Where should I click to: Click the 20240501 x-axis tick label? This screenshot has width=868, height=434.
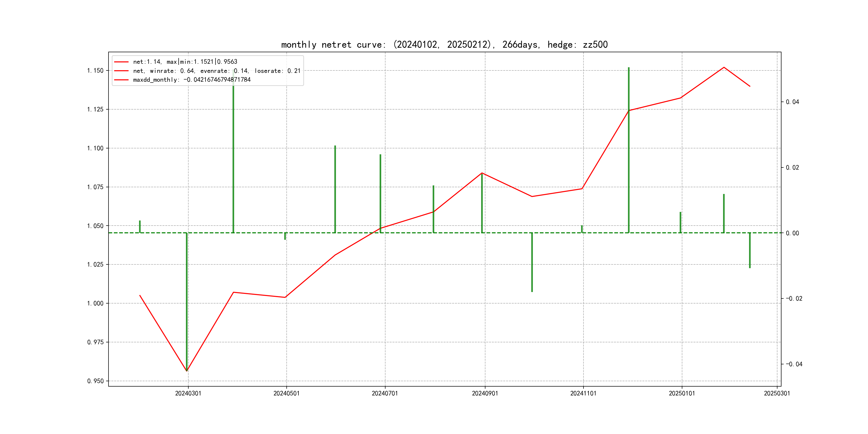286,393
